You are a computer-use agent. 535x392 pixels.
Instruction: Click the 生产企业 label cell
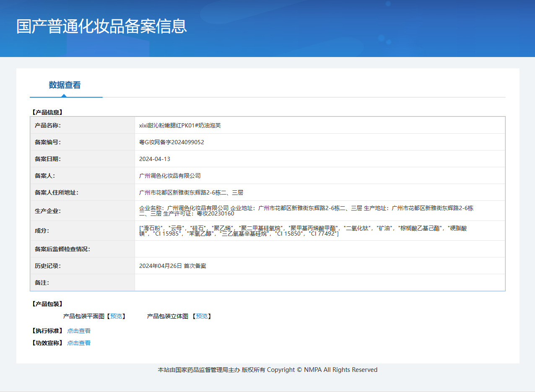click(x=83, y=211)
